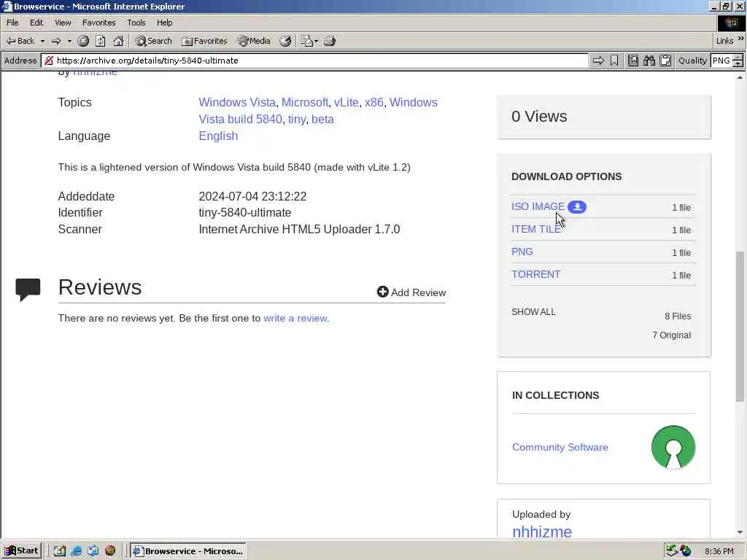Adjust the Quality spinner arrows
747x560 pixels.
[738, 61]
